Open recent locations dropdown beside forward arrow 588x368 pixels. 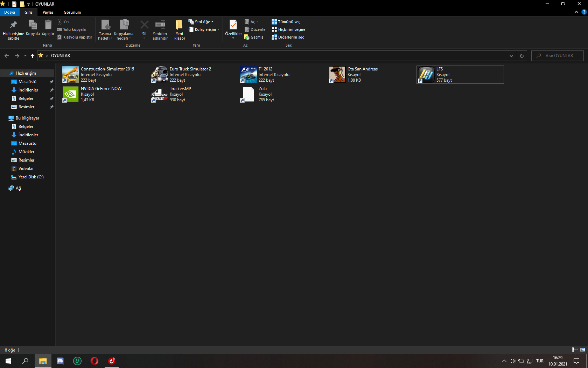(x=25, y=56)
